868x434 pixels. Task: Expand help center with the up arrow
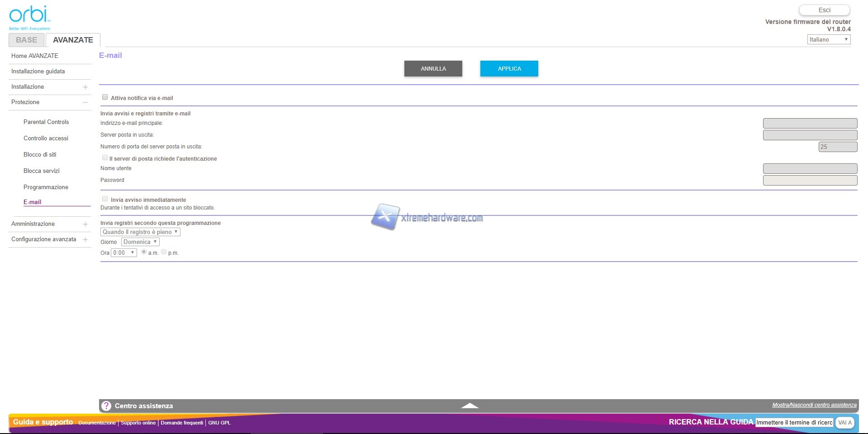[470, 405]
